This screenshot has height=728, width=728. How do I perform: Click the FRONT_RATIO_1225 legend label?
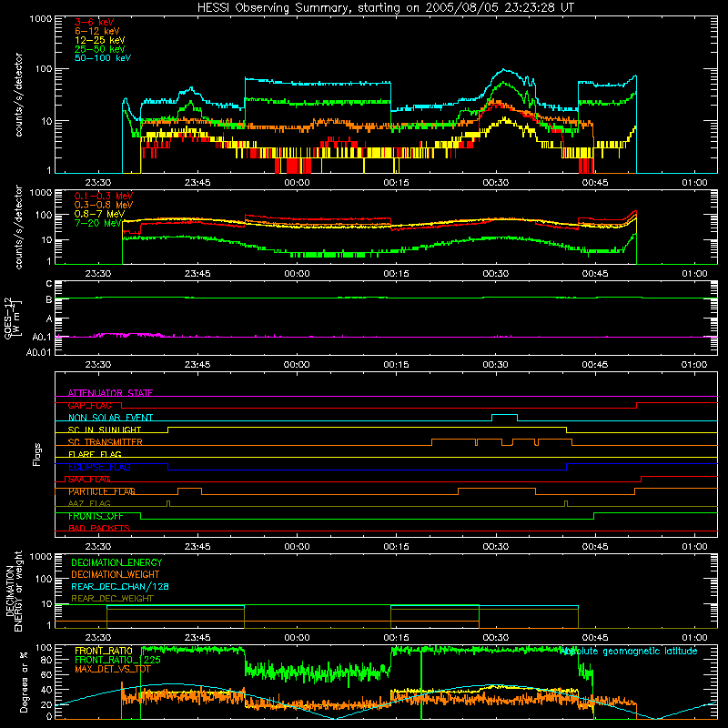tap(117, 660)
